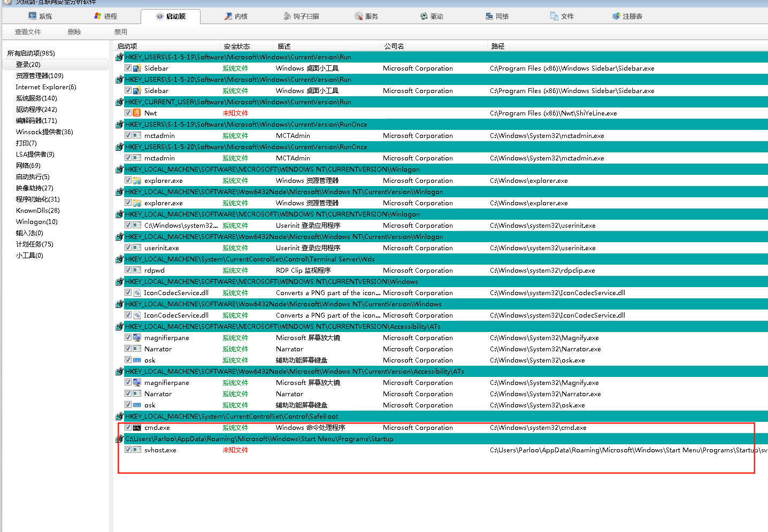Toggle checkbox for mctadmin under S-1-5-19 RunOnce

pyautogui.click(x=128, y=135)
